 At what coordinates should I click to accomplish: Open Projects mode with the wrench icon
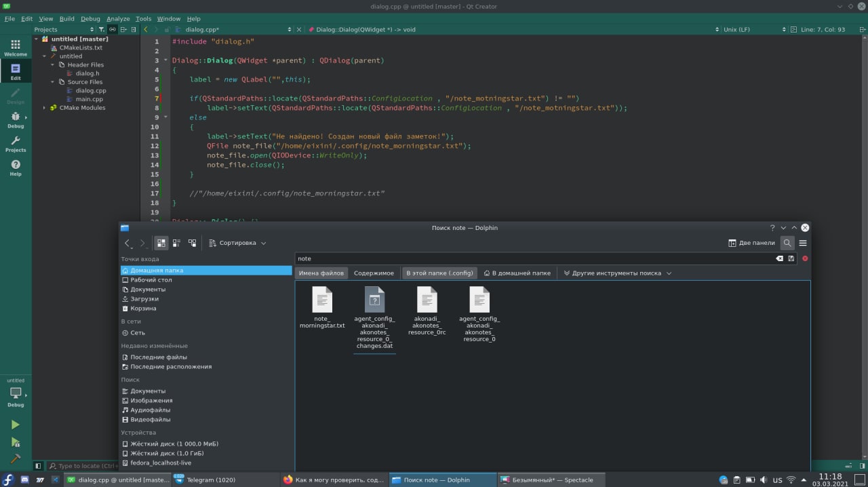(x=16, y=144)
